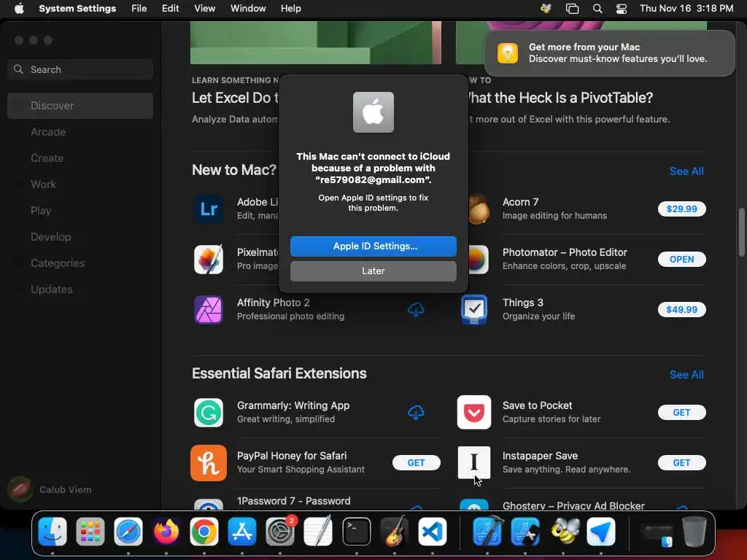Viewport: 747px width, 560px height.
Task: Open the Affinity Photo 2 app icon
Action: (209, 309)
